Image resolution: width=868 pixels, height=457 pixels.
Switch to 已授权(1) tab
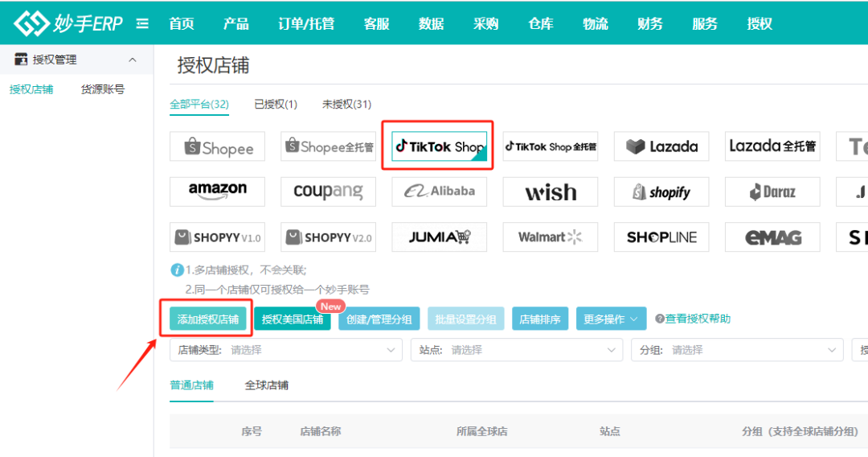point(276,104)
